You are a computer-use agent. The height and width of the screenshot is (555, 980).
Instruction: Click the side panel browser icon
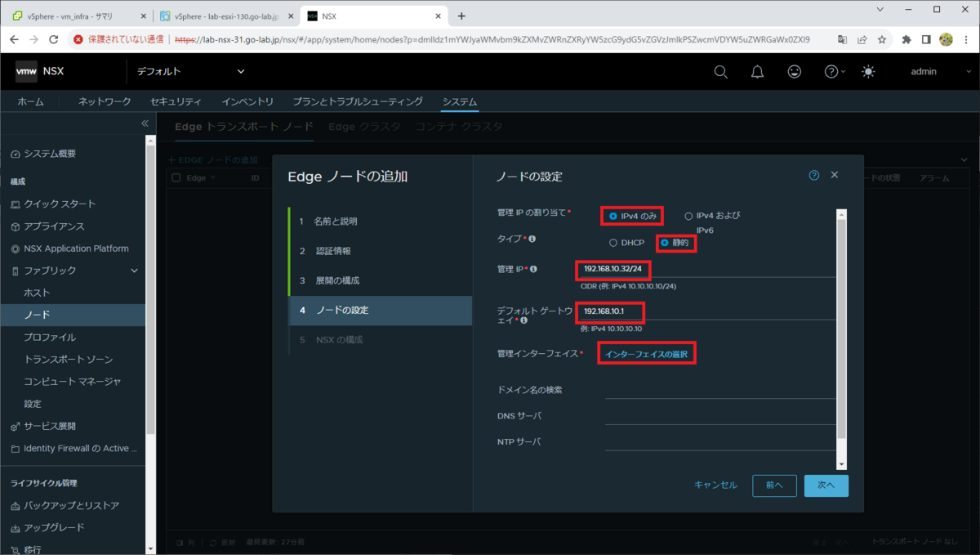(926, 39)
